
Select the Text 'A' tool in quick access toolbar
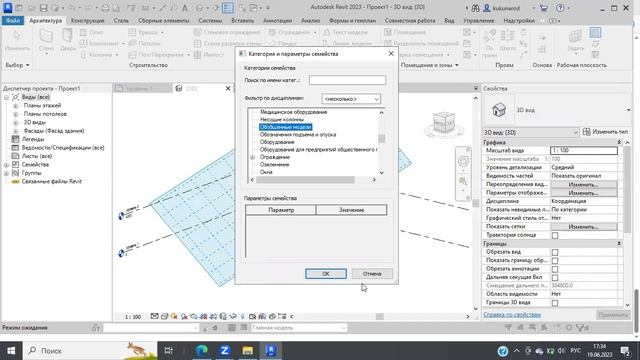point(185,8)
